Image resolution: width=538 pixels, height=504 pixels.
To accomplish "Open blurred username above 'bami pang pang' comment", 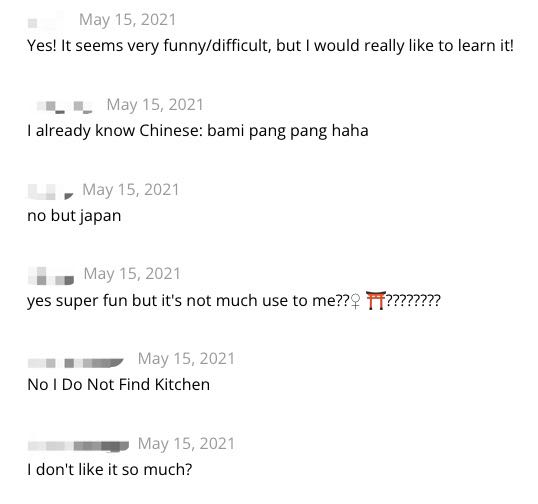I will [x=64, y=106].
